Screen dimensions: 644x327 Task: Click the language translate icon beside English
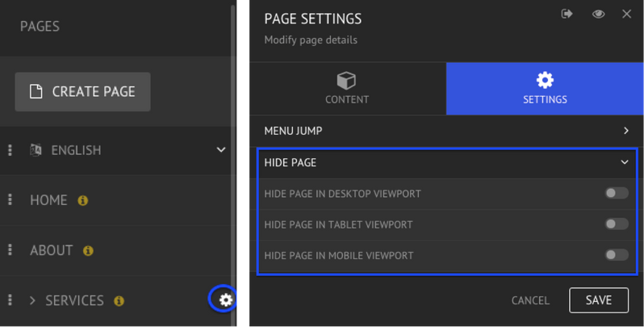pos(36,150)
